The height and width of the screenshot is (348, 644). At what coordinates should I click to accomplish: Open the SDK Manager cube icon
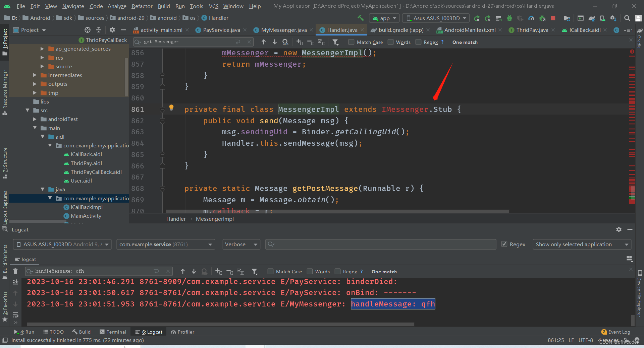[613, 18]
